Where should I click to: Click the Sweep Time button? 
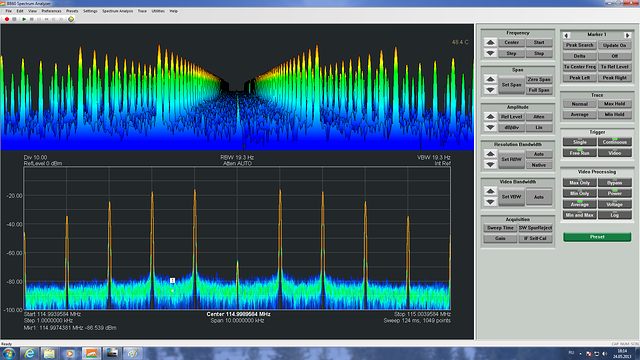[x=500, y=228]
